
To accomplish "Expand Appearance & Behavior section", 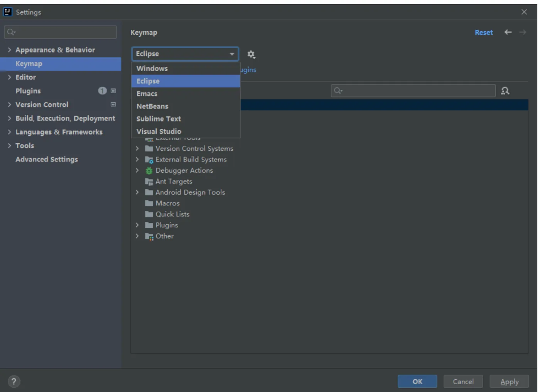I will point(9,50).
